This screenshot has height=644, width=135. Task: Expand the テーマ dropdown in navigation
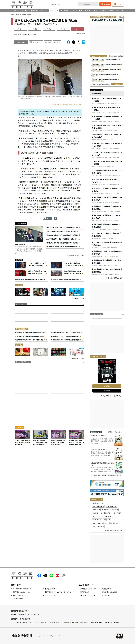pyautogui.click(x=119, y=11)
